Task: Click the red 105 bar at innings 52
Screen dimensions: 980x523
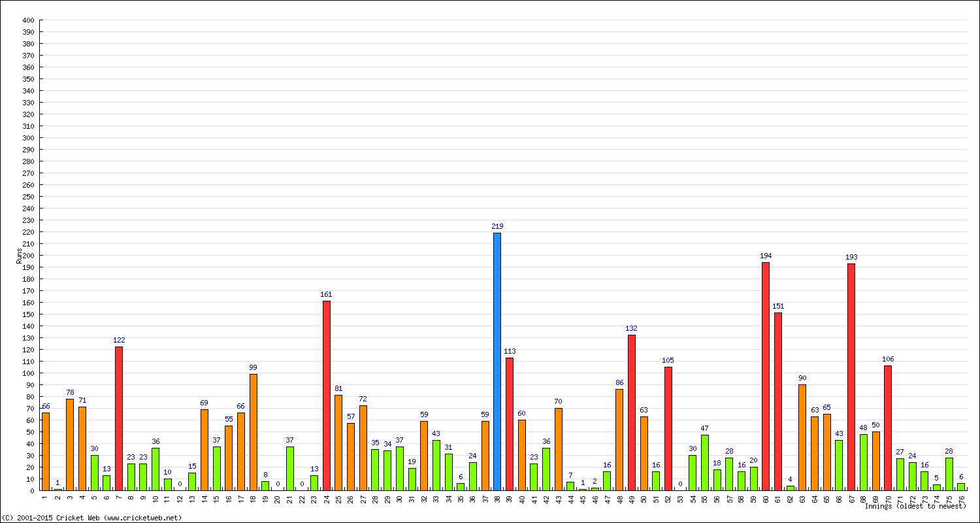Action: (x=668, y=428)
